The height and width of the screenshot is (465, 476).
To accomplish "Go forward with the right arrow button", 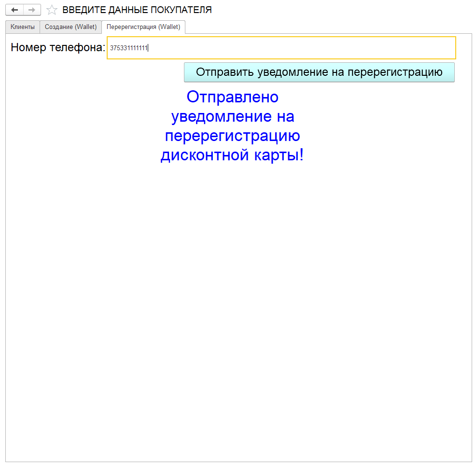I will pos(32,10).
